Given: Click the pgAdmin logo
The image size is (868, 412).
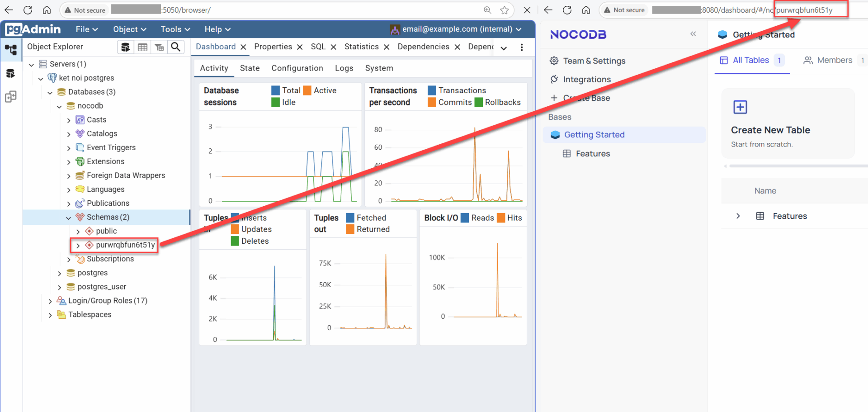Looking at the screenshot, I should 33,29.
